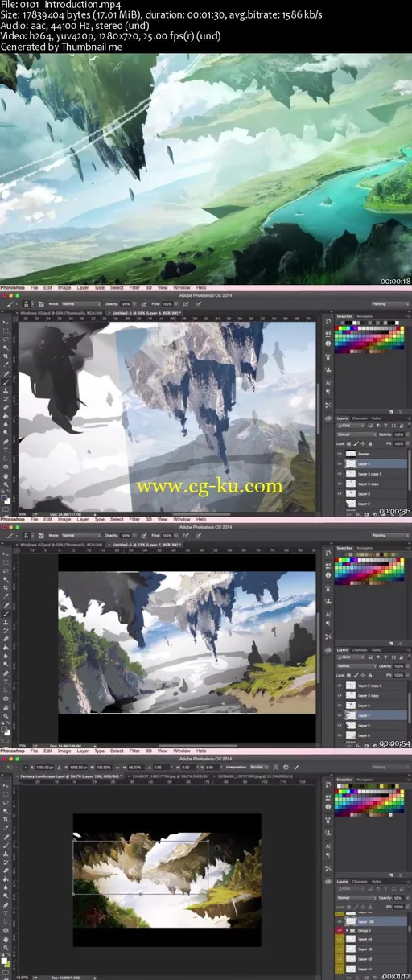
Task: Select the Gradient tool in the 00:00:54 frame
Action: [x=5, y=648]
